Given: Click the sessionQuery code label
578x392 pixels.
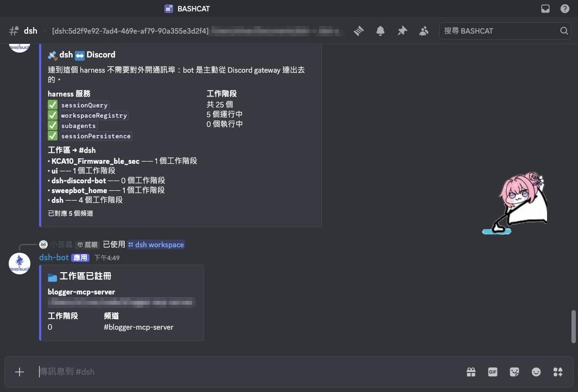Looking at the screenshot, I should tap(85, 105).
